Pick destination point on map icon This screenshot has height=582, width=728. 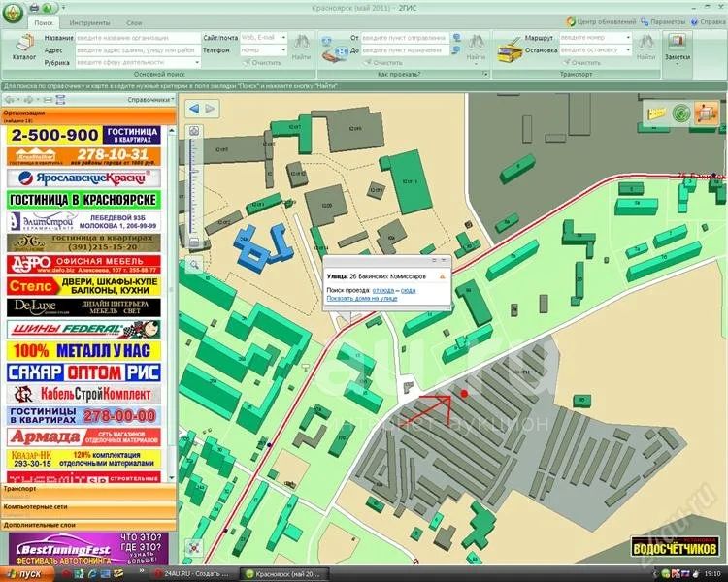point(457,49)
